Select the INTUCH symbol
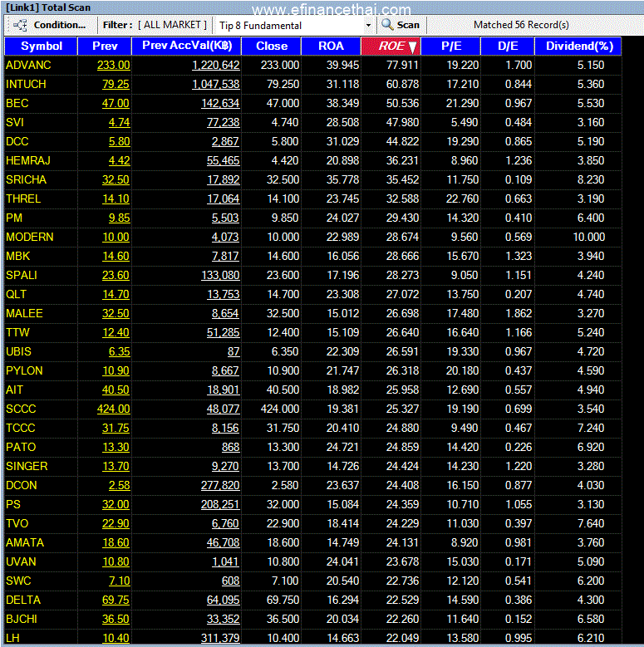 coord(26,84)
